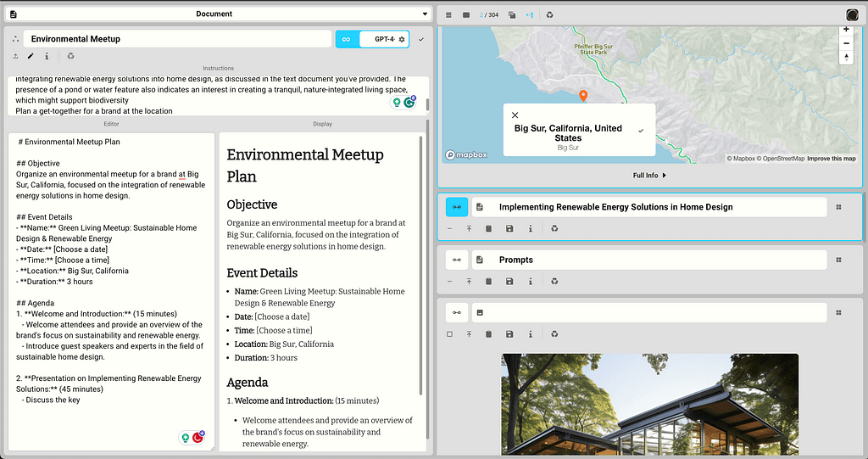This screenshot has width=868, height=459.
Task: Open the OpenStreetMap attribution link
Action: [781, 159]
